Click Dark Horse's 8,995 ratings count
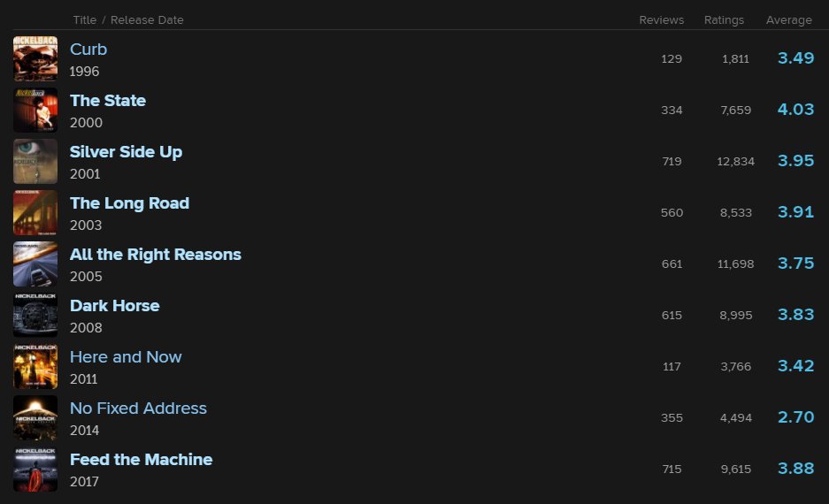The width and height of the screenshot is (829, 504). click(735, 315)
